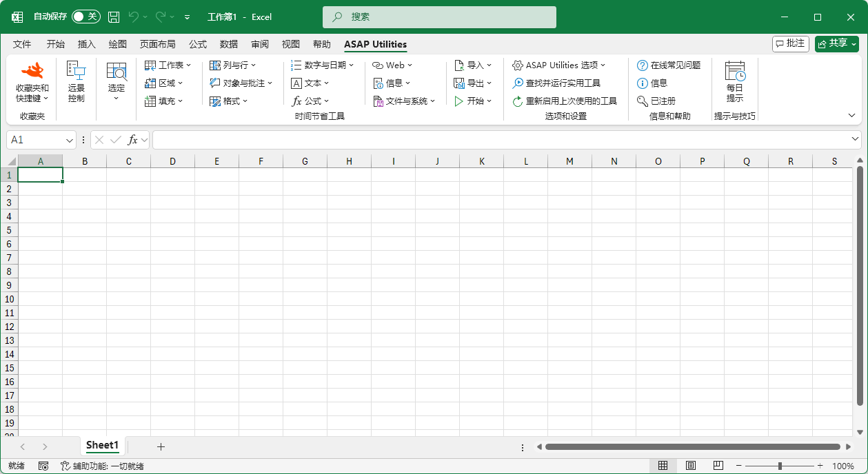Open the Name Box dropdown arrow
The image size is (868, 474).
coord(69,140)
